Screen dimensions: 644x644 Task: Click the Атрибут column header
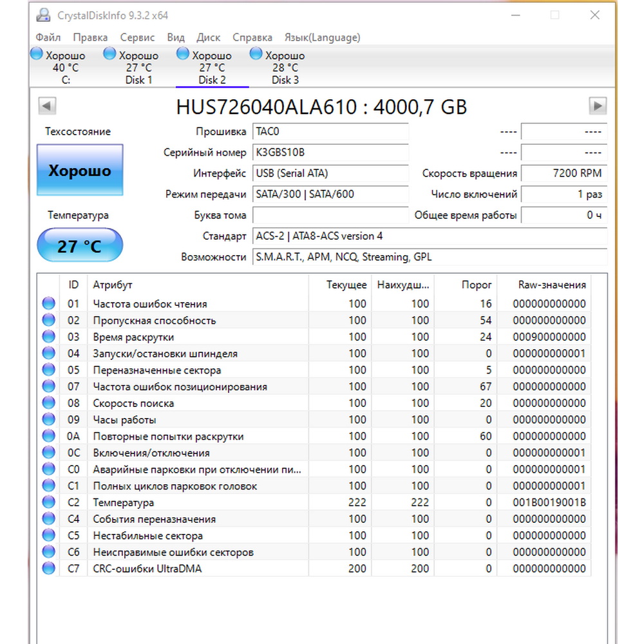pyautogui.click(x=198, y=285)
